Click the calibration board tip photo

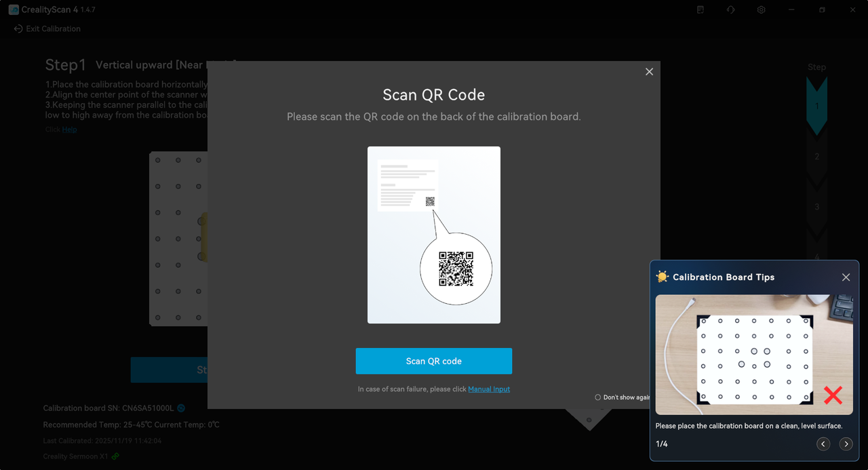[754, 355]
